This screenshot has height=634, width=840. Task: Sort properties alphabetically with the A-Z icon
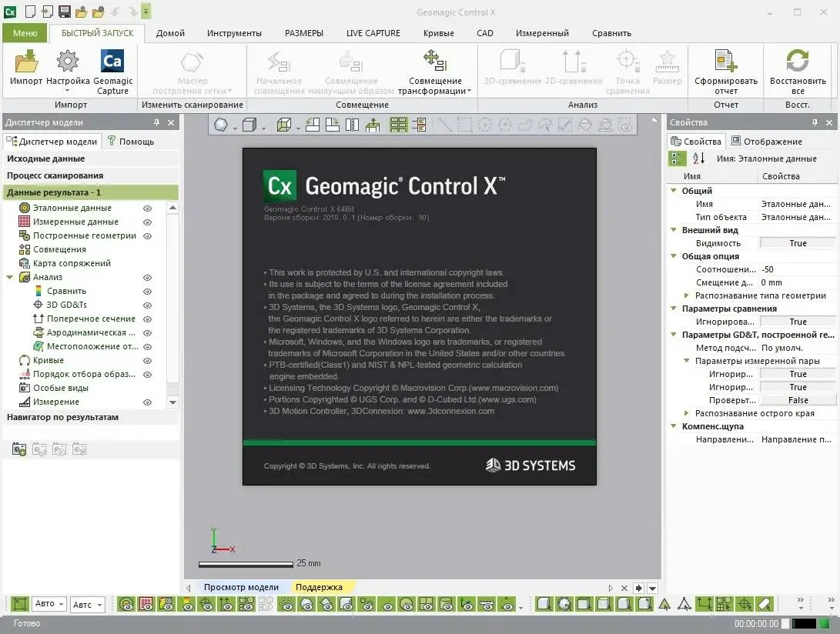coord(698,158)
